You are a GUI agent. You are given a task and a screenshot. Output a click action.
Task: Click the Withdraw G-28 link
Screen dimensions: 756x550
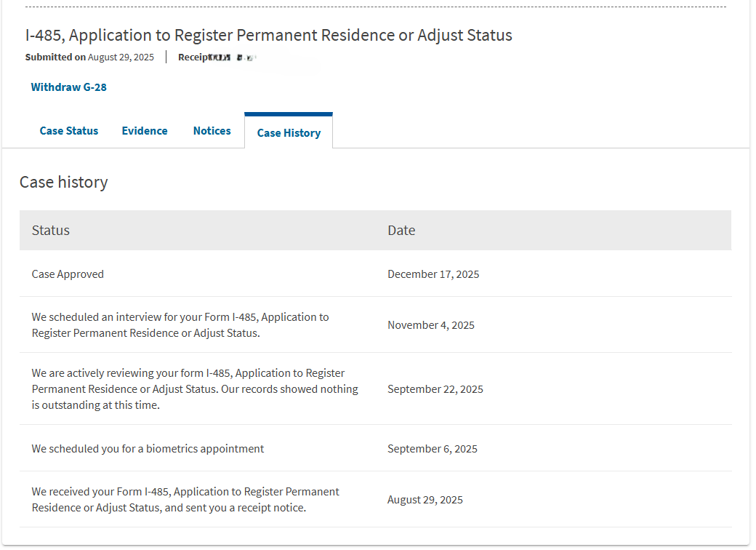pyautogui.click(x=68, y=87)
